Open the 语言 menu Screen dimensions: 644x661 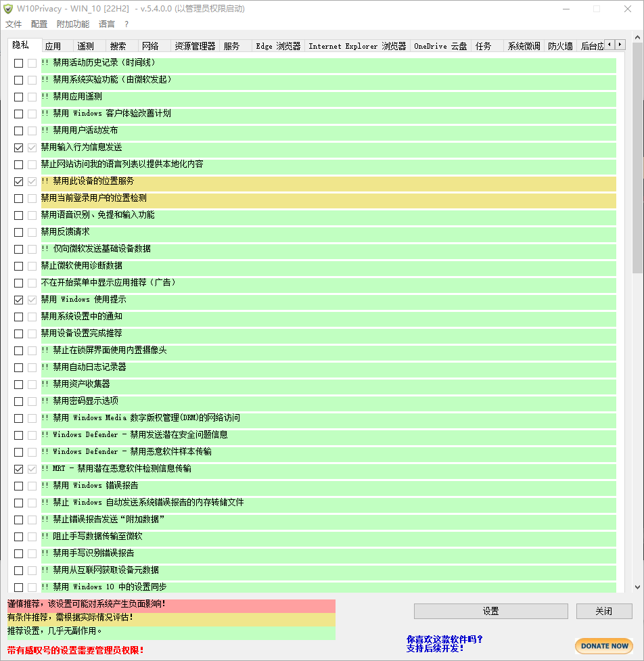(107, 24)
